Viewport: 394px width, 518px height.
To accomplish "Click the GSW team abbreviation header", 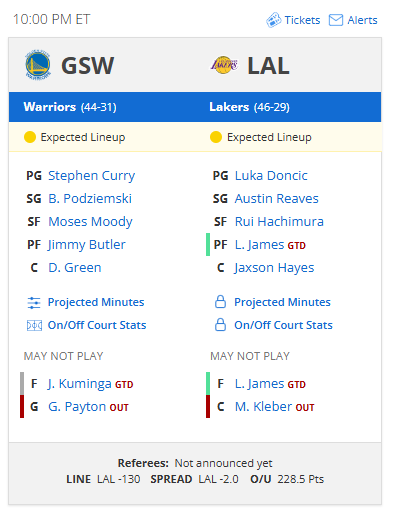I will (88, 65).
